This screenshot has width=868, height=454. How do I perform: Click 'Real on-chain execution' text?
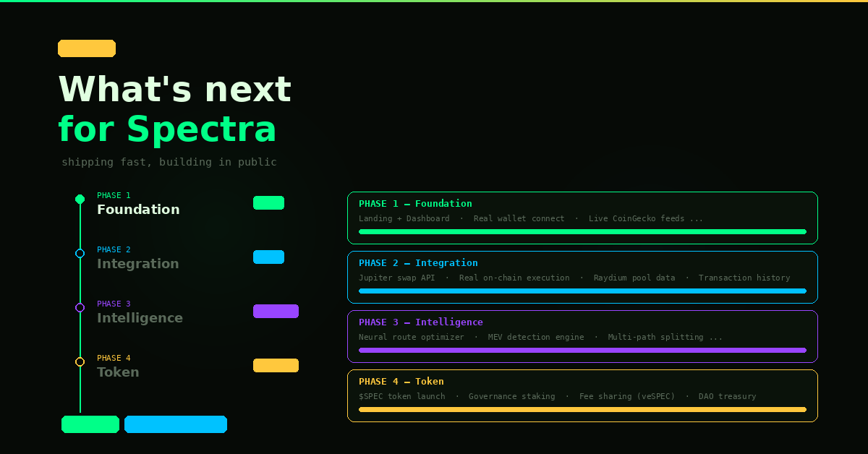(514, 278)
